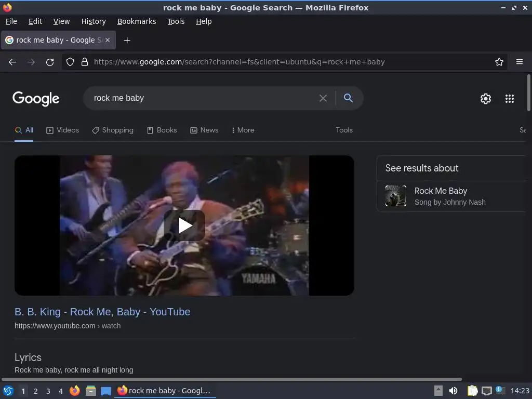Open network status tray icon
This screenshot has height=399, width=532.
tap(486, 391)
